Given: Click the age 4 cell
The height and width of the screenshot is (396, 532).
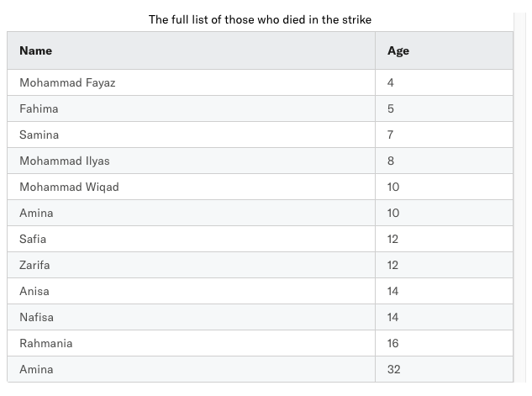Looking at the screenshot, I should click(x=444, y=82).
